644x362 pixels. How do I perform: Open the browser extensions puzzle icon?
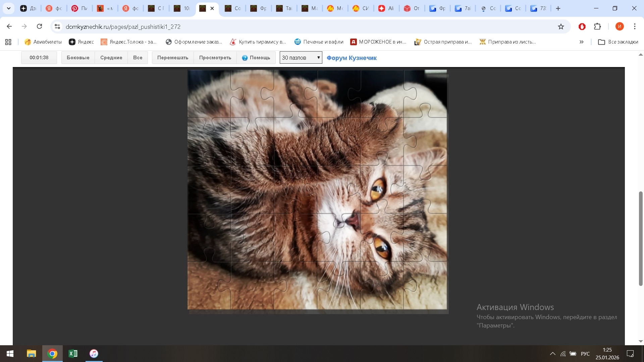click(x=597, y=26)
